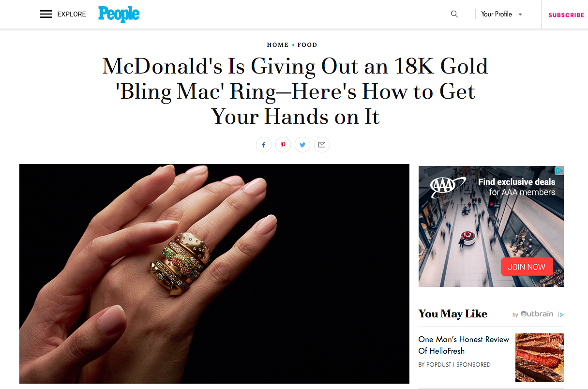Click JOIN NOW on the AAA ad

tap(527, 267)
